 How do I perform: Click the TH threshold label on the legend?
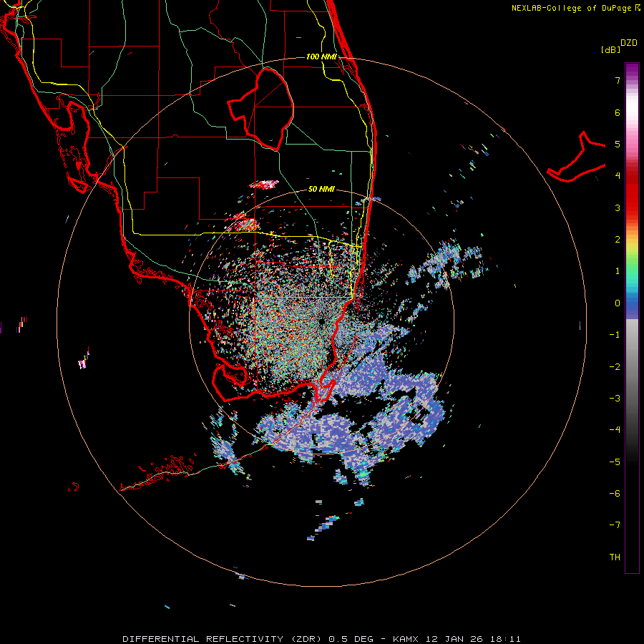(x=615, y=557)
